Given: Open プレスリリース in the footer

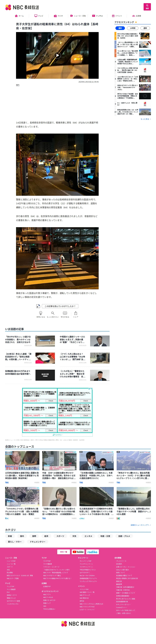Looking at the screenshot, I should (x=121, y=561).
